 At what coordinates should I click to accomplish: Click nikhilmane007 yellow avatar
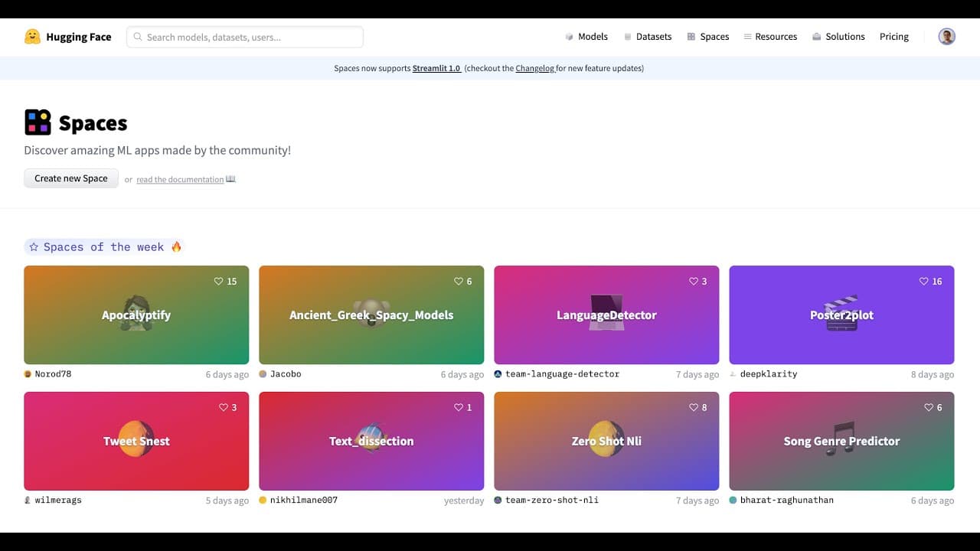coord(263,500)
